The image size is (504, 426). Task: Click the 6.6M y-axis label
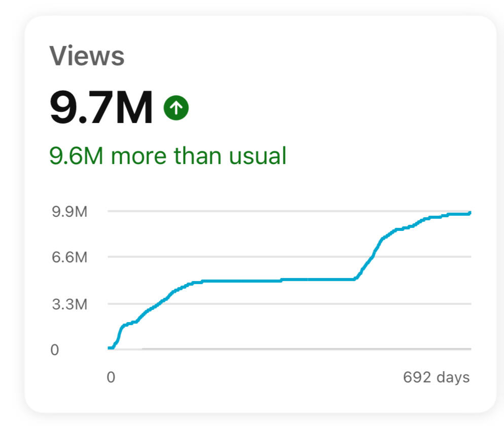[x=69, y=257]
